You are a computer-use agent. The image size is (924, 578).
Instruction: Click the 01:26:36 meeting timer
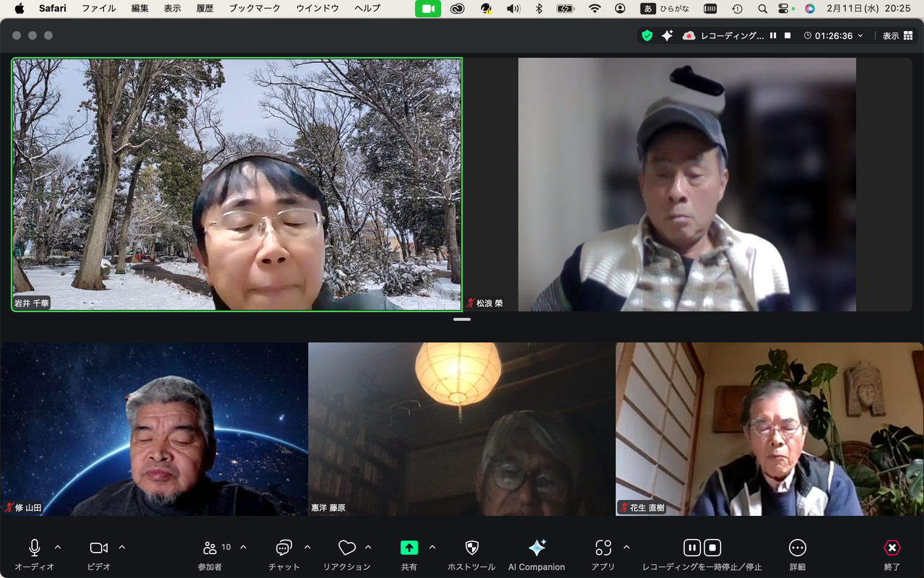coord(834,35)
